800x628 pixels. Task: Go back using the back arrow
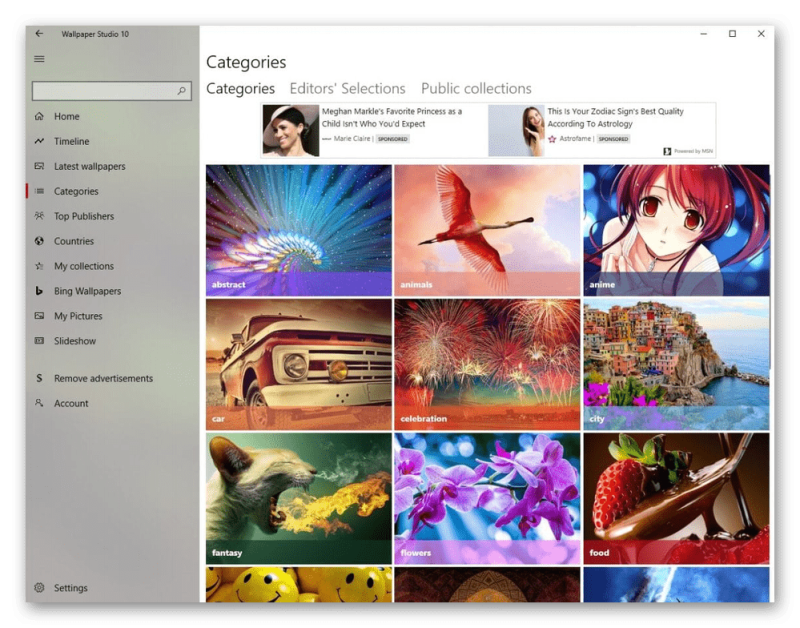point(39,34)
